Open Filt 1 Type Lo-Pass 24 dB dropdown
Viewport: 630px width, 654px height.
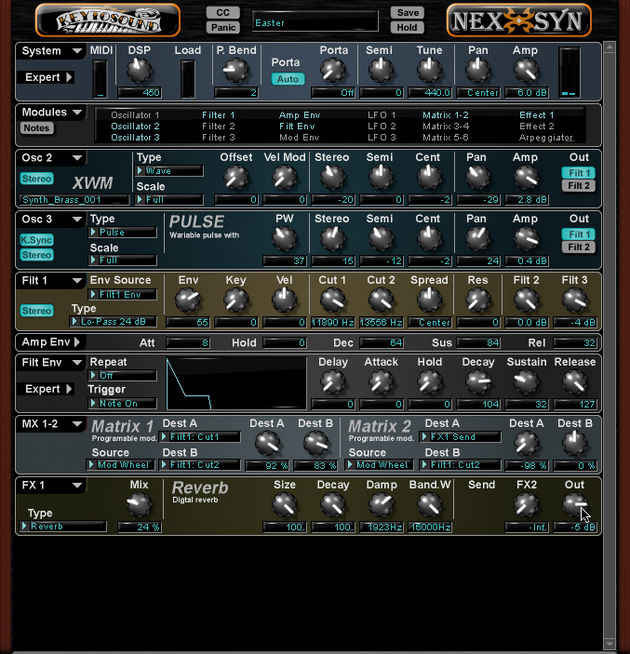tap(113, 322)
